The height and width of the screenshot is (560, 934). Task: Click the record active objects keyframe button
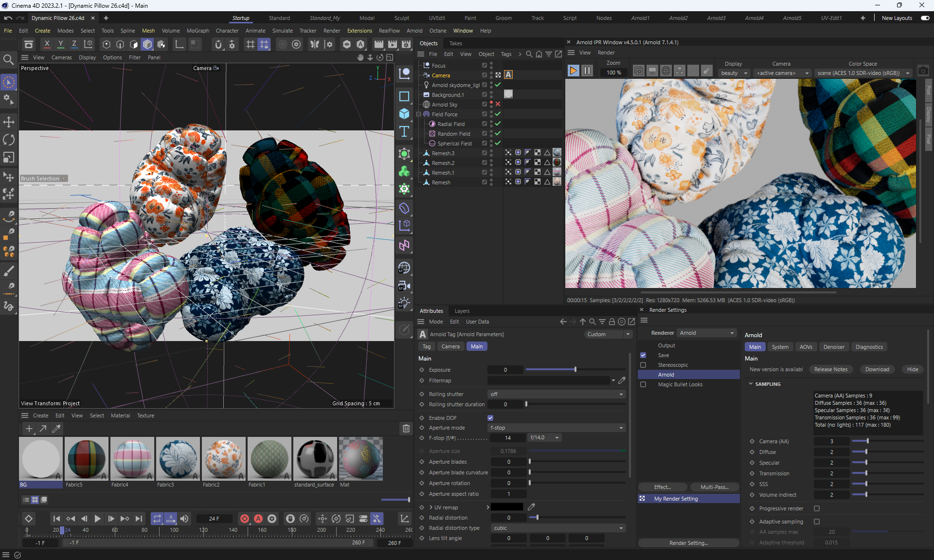(245, 519)
